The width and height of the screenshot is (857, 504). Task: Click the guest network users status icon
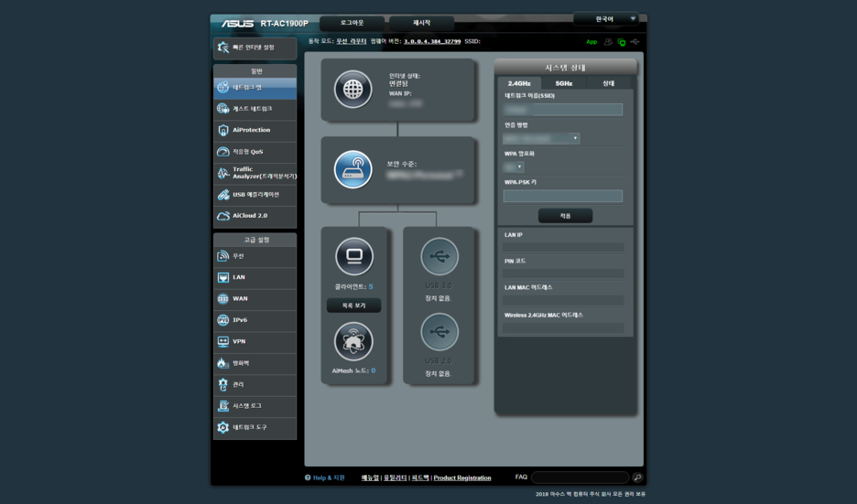[608, 42]
